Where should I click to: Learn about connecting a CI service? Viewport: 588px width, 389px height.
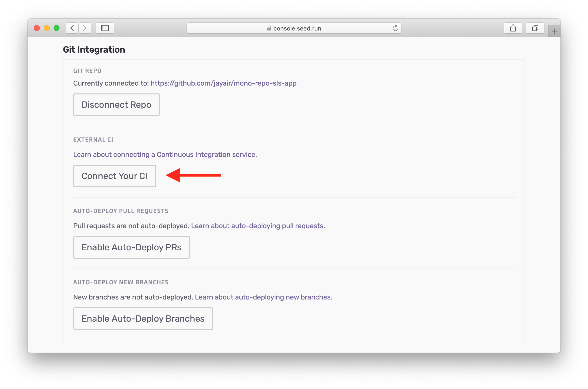(165, 154)
